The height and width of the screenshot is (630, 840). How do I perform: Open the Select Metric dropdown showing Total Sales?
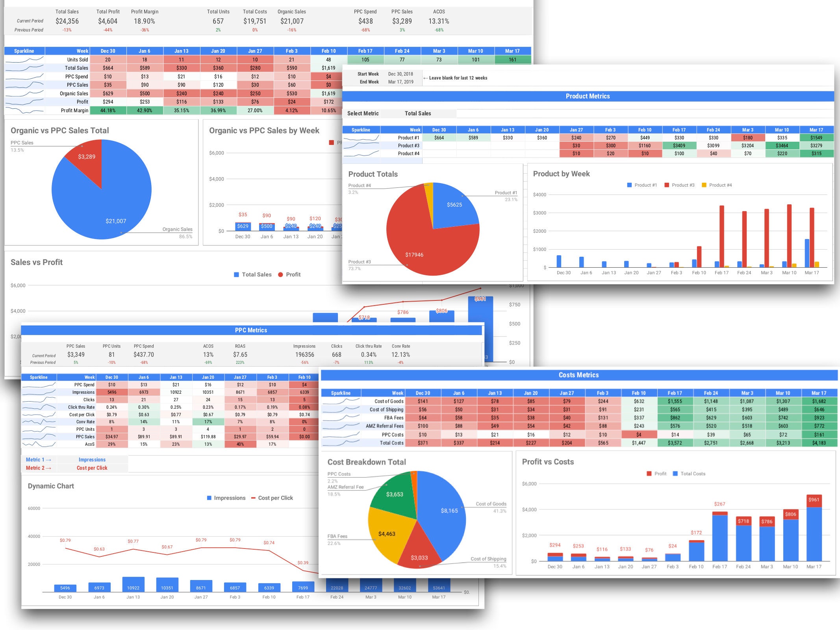coord(417,113)
